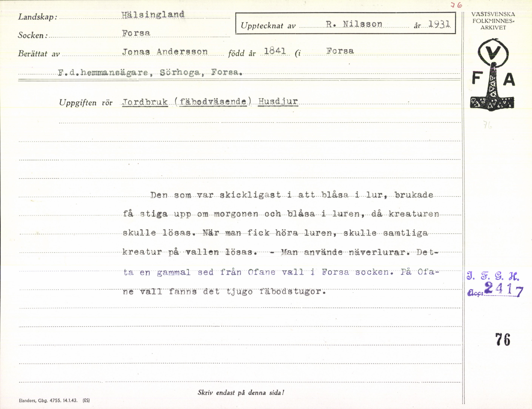Click the underlined word Husdjur

278,101
